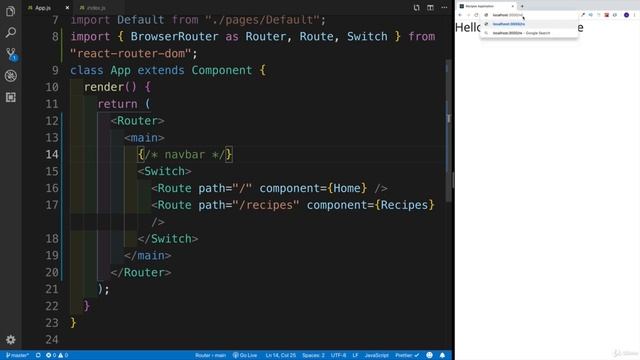Change indentation via Spaces: 2
This screenshot has height=360, width=640.
[x=313, y=355]
